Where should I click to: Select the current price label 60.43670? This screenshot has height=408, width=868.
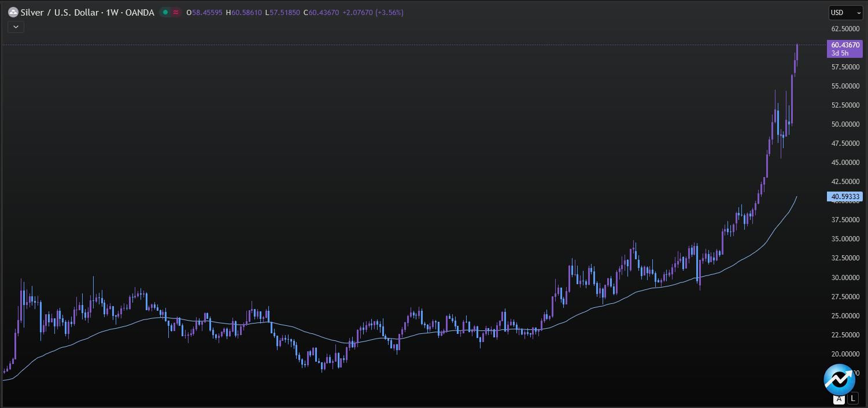(x=845, y=45)
